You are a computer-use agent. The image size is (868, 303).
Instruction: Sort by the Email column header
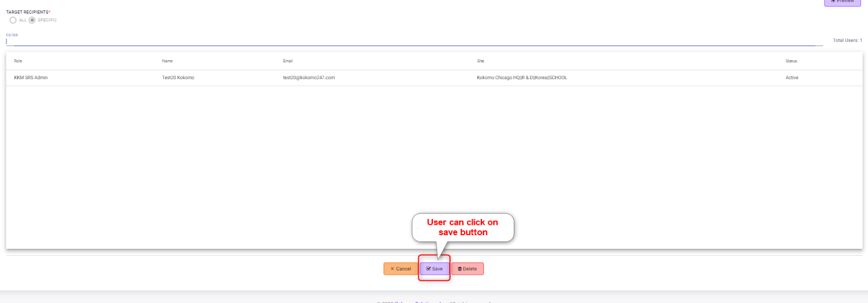tap(288, 61)
